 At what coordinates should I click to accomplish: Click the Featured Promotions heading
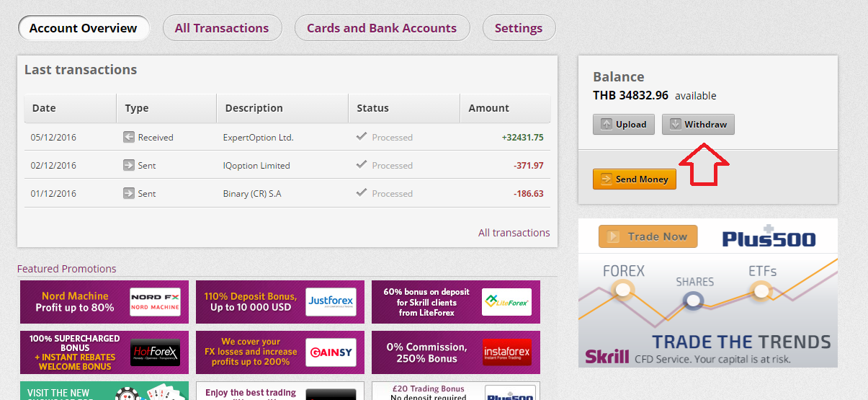(x=66, y=269)
